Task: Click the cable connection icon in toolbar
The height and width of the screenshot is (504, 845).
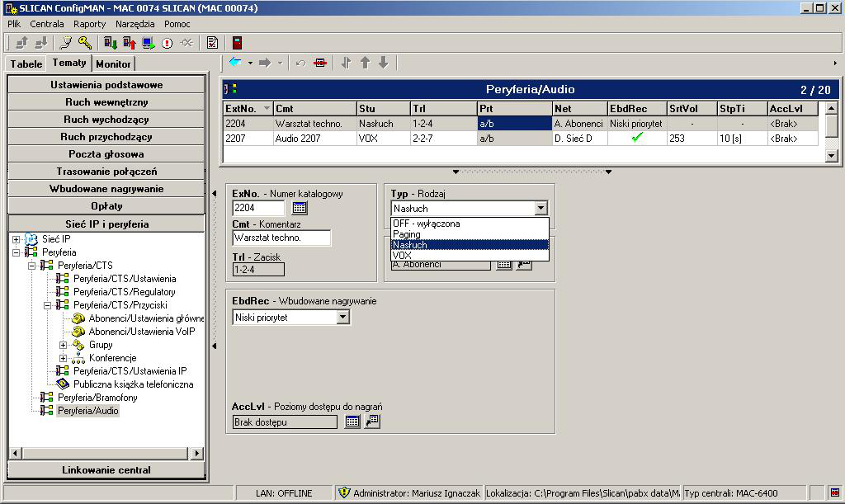Action: pyautogui.click(x=66, y=43)
